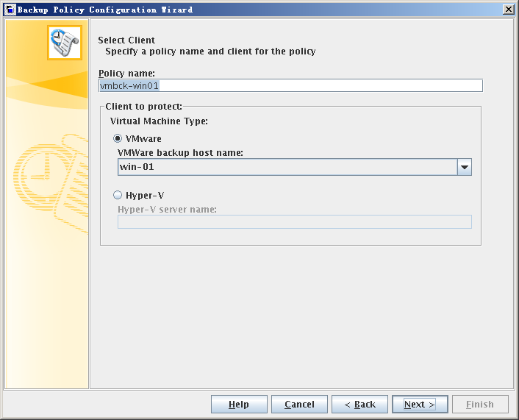Select the VMware radio button

click(118, 138)
